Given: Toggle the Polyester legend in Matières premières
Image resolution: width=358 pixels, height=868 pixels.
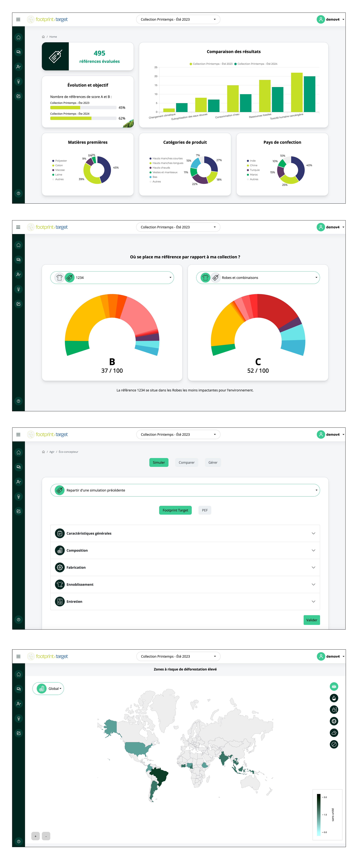Looking at the screenshot, I should pyautogui.click(x=60, y=161).
